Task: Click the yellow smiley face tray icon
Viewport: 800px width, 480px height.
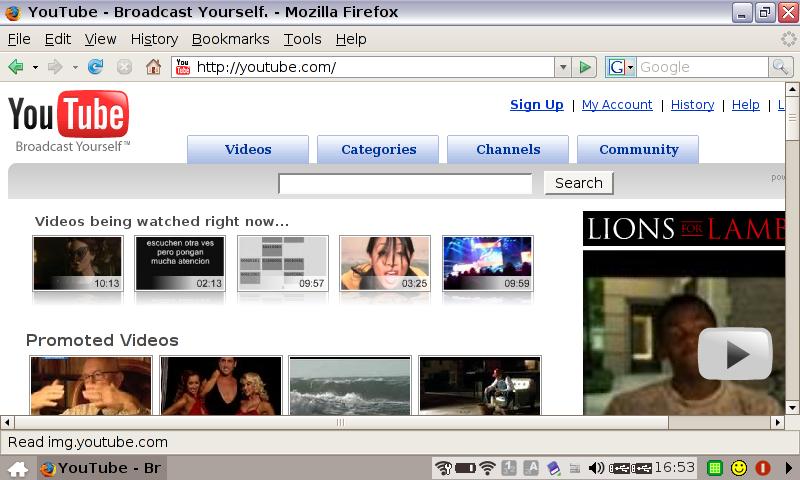Action: click(x=739, y=468)
